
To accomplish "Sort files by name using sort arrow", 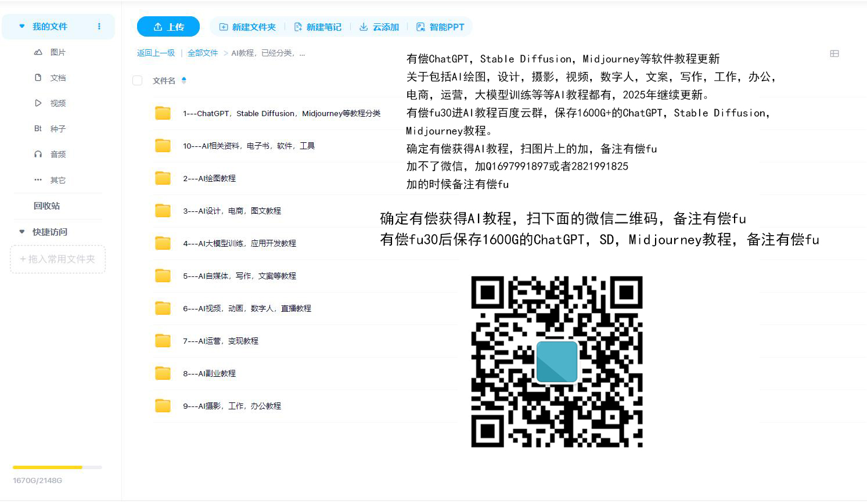I will (x=184, y=81).
